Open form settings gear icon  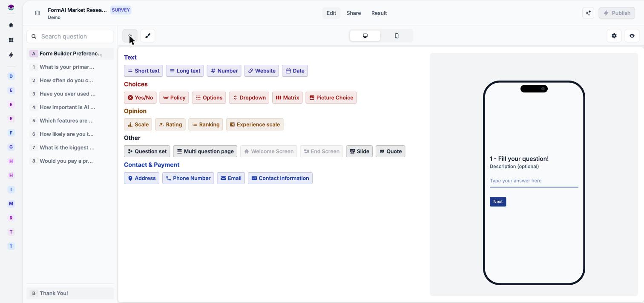tap(614, 36)
